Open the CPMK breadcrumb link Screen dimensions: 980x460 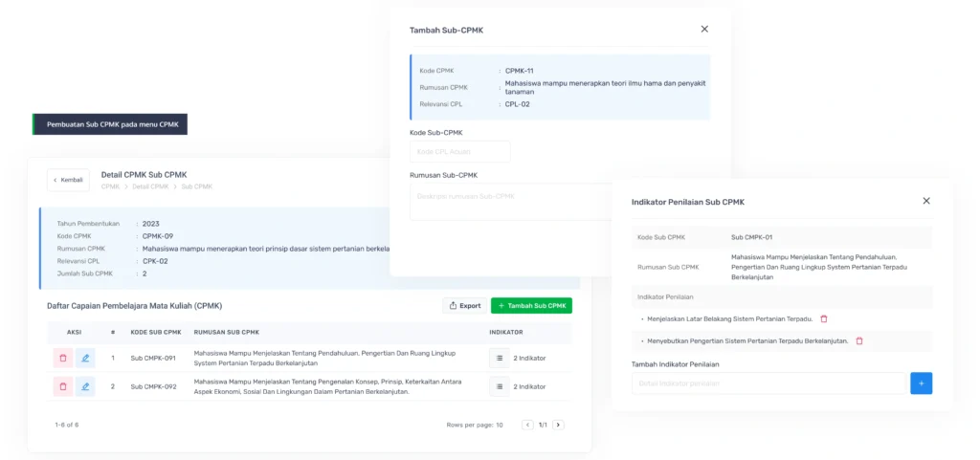(110, 186)
